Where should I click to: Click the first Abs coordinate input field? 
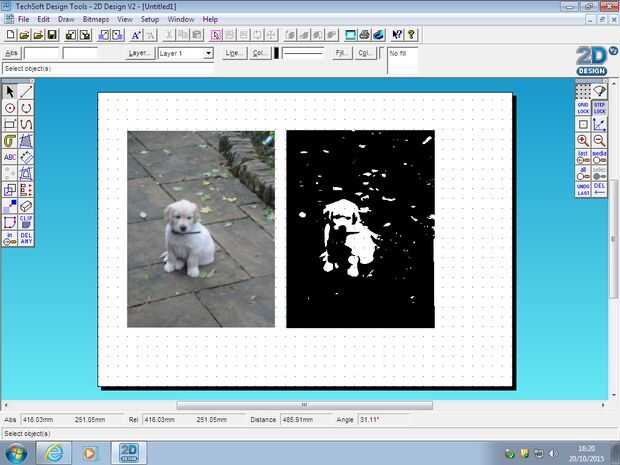coord(42,53)
